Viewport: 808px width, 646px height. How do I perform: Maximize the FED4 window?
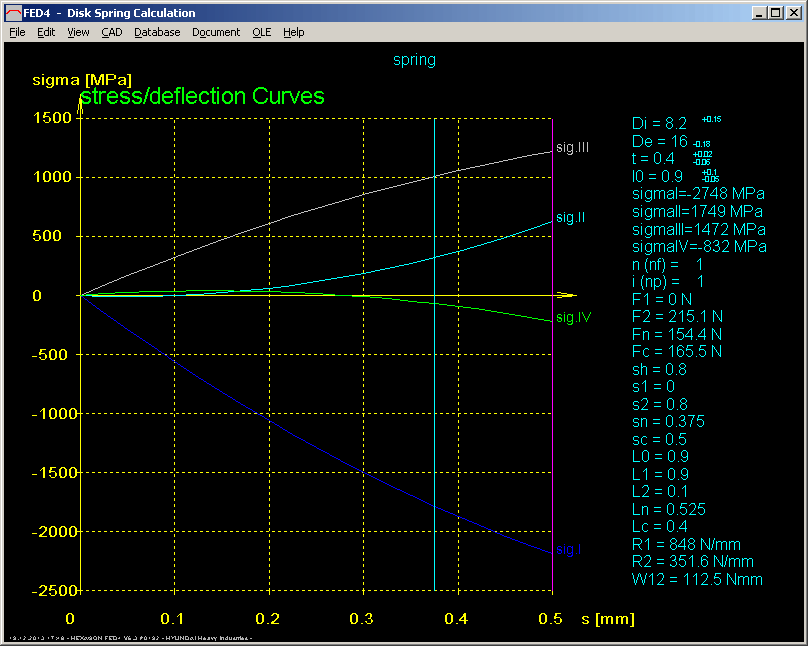coord(775,13)
